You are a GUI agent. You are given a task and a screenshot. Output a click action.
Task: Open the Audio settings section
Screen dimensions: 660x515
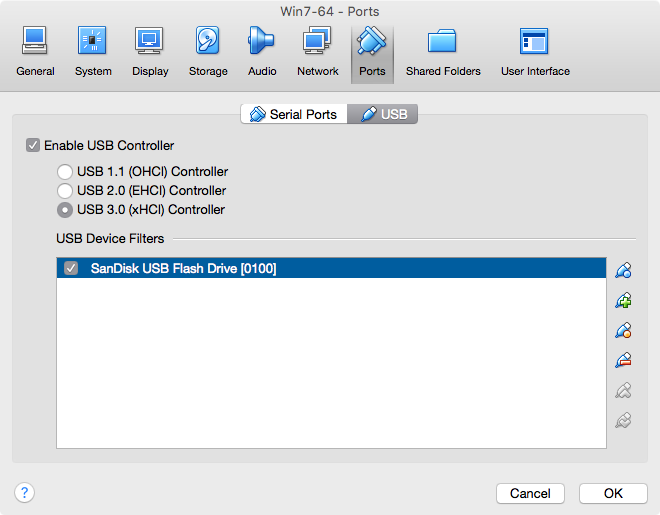click(x=262, y=52)
